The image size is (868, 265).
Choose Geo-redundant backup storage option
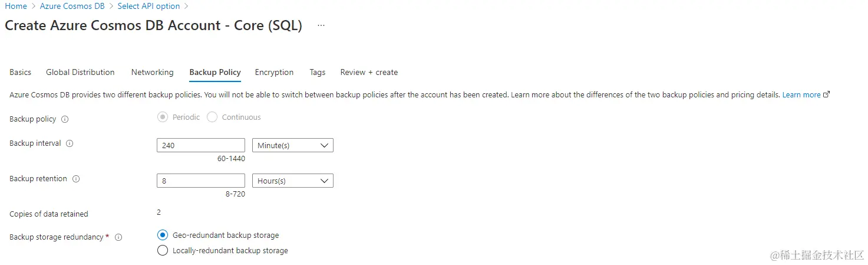[x=163, y=235]
